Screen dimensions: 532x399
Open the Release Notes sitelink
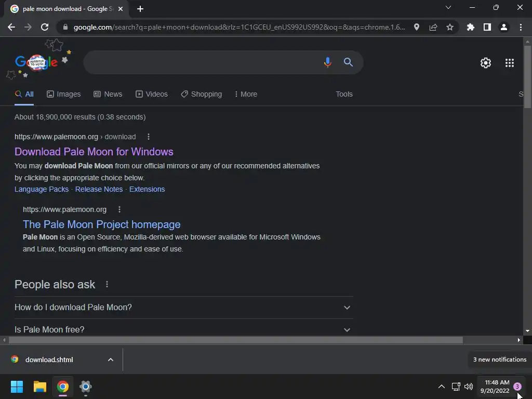[x=99, y=189]
